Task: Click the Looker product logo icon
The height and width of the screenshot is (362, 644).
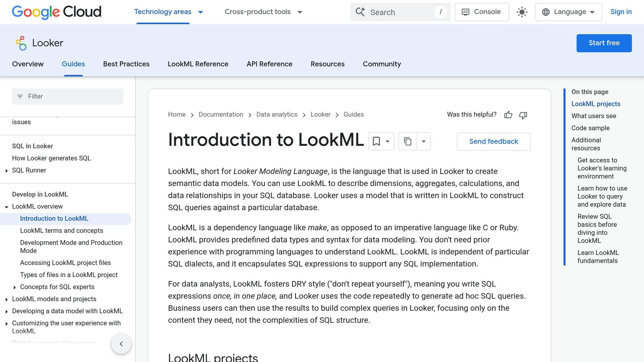Action: [21, 43]
